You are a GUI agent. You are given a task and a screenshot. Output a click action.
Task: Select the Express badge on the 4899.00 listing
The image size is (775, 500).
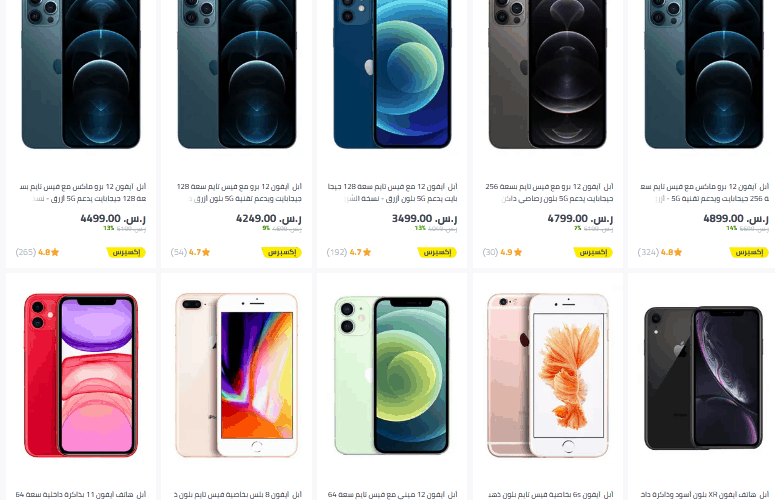[x=749, y=252]
